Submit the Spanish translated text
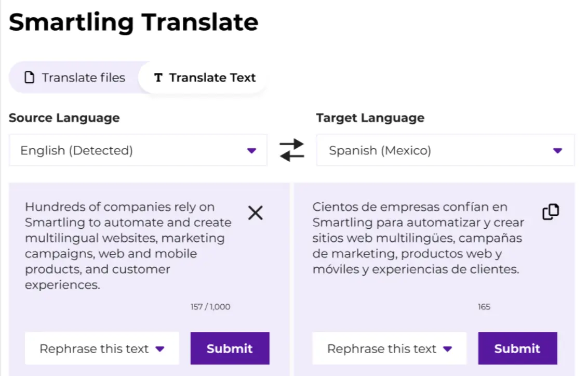Viewport: 588px width, 376px height. (x=517, y=348)
